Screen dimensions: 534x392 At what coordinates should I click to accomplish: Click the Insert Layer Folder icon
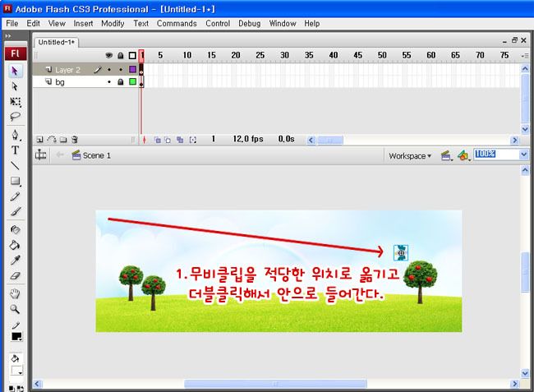click(x=63, y=139)
